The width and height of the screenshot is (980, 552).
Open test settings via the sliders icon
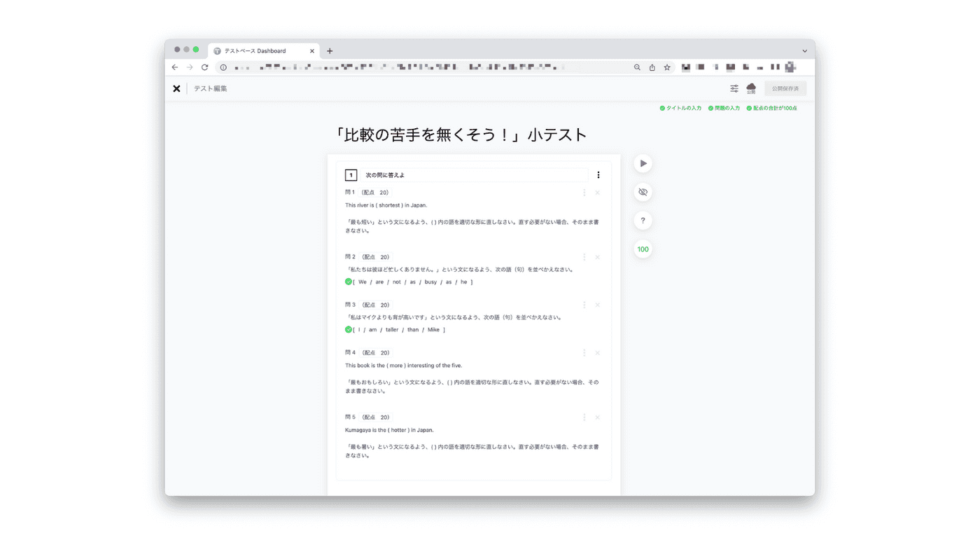[x=734, y=88]
